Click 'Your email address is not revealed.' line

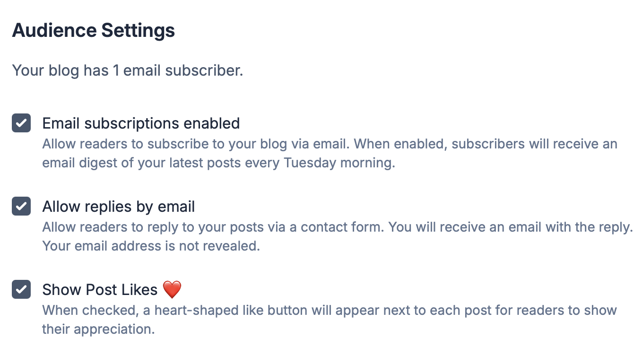click(x=151, y=246)
